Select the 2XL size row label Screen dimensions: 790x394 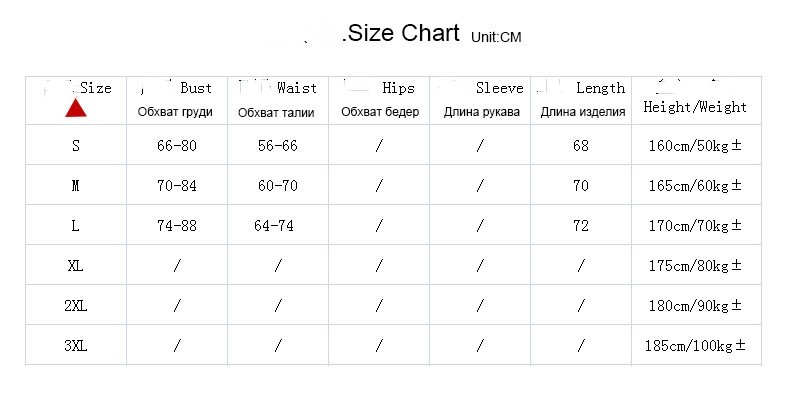(76, 306)
